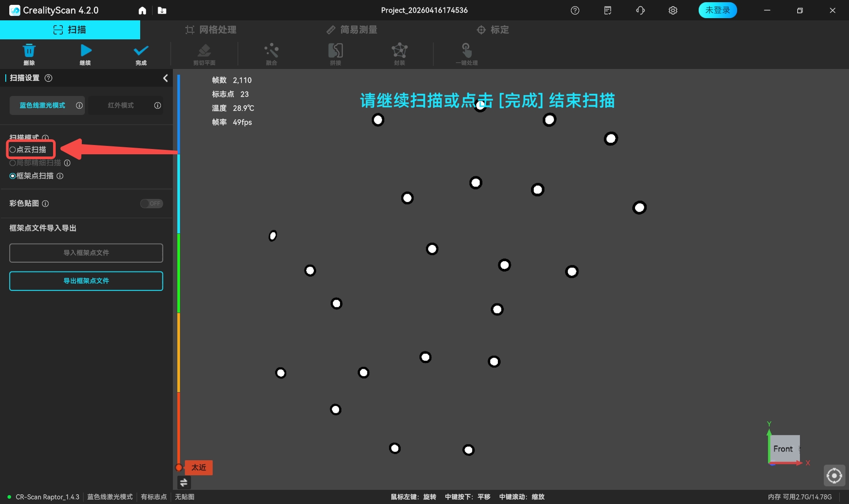
Task: Click the 帧数 2,110 readout
Action: [232, 80]
